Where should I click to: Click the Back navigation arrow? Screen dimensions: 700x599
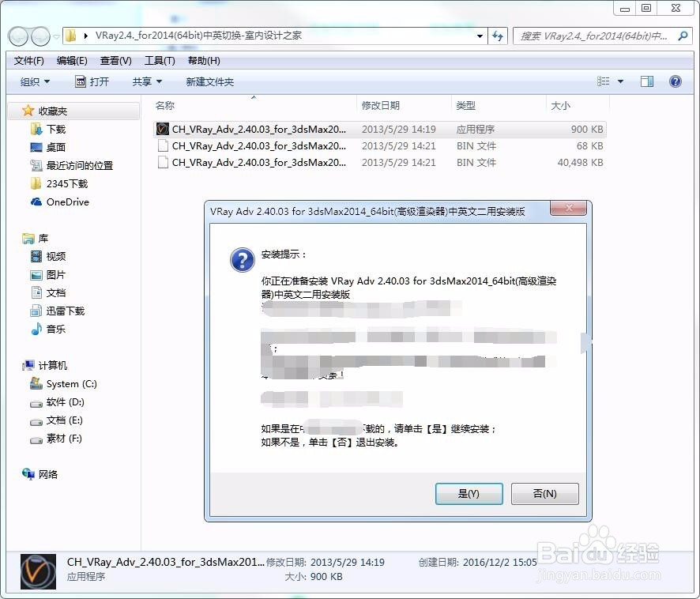tap(19, 36)
